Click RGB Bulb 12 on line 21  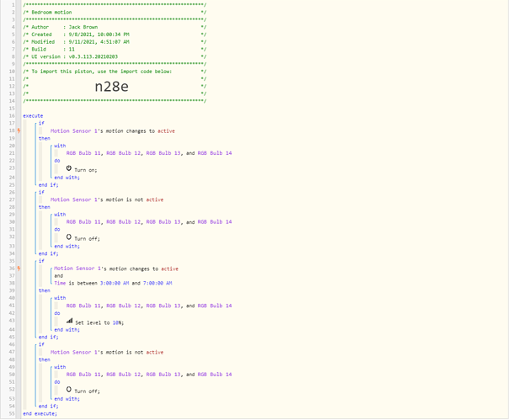point(124,153)
